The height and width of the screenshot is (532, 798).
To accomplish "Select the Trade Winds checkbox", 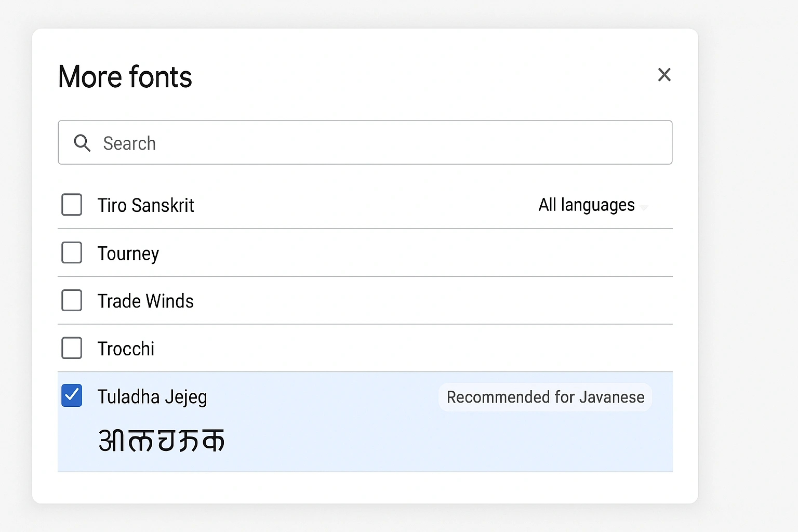I will (x=72, y=300).
